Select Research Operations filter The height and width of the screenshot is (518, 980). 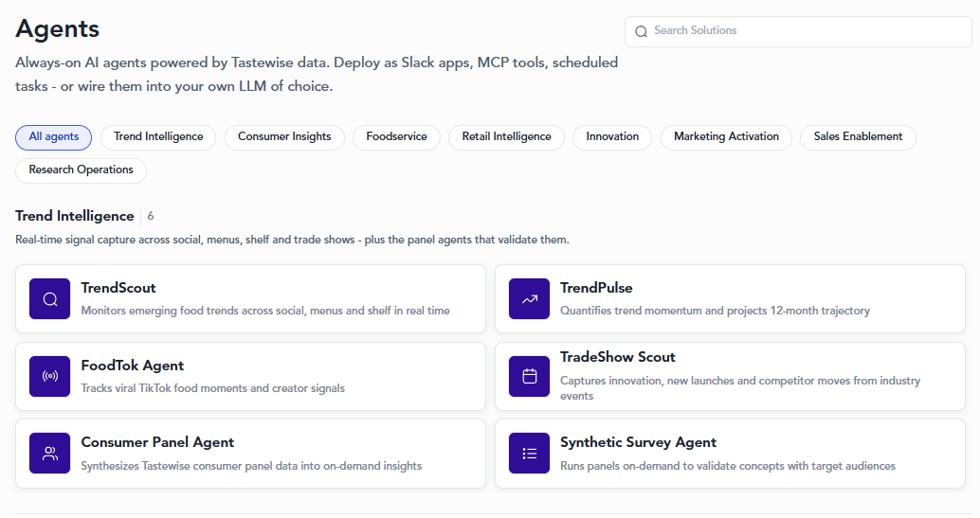point(81,170)
